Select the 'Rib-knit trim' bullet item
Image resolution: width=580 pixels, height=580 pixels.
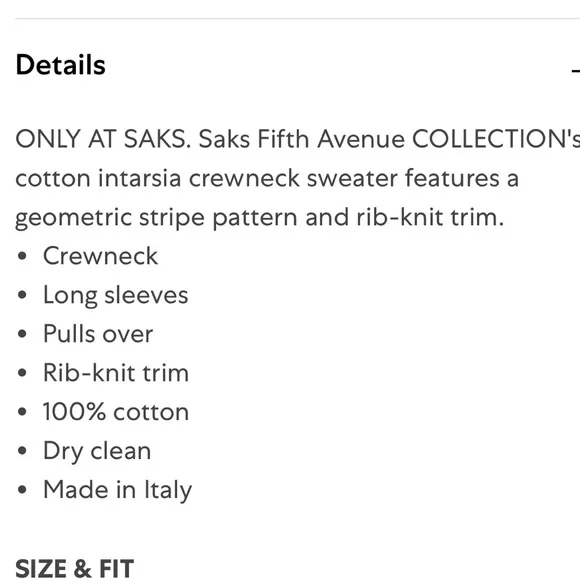coord(116,373)
